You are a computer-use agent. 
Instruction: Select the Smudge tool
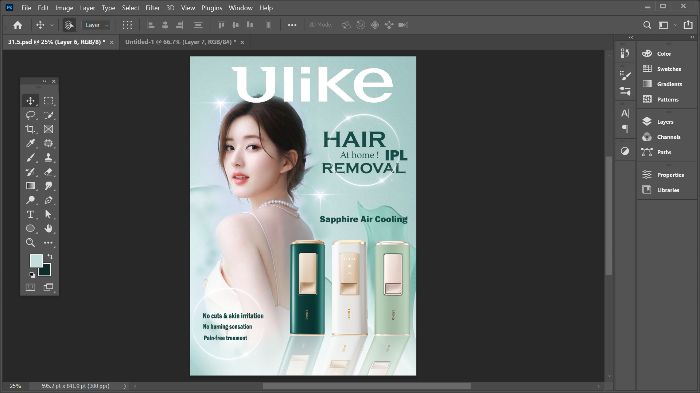click(48, 186)
